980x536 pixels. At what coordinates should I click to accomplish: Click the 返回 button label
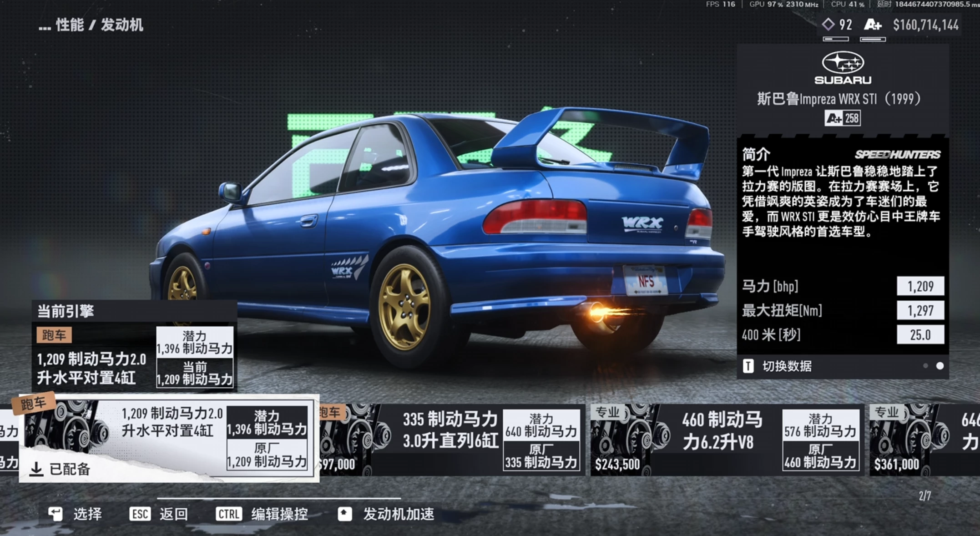tap(174, 514)
